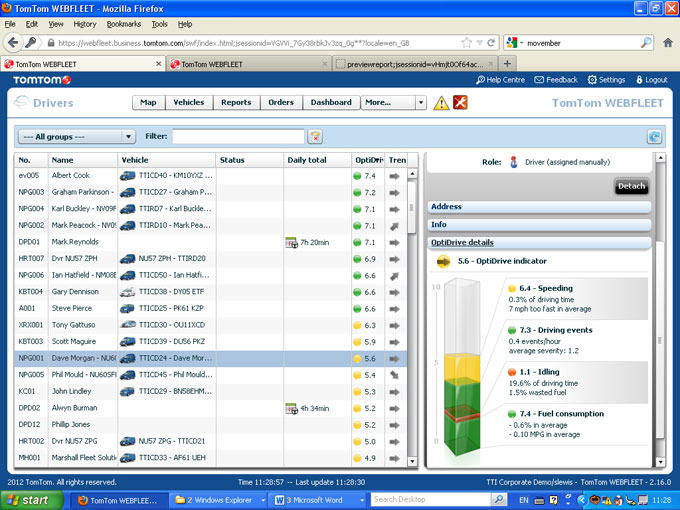Viewport: 680px width, 510px height.
Task: Click the daily total icon for Alwyn Burman
Action: [291, 409]
